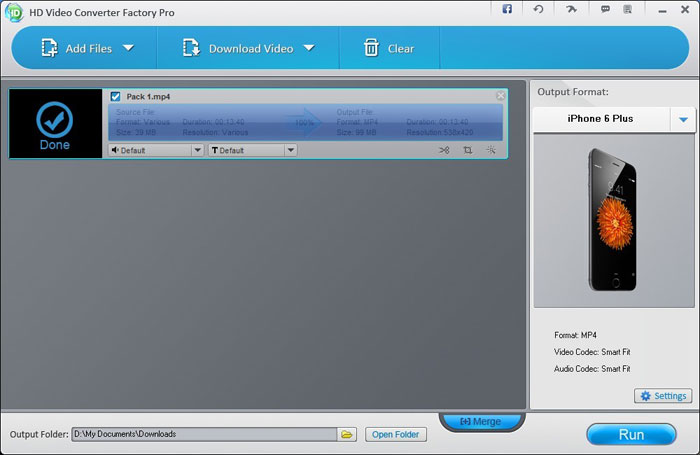Image resolution: width=700 pixels, height=455 pixels.
Task: Click the register/notes icon in title bar
Action: [628, 9]
